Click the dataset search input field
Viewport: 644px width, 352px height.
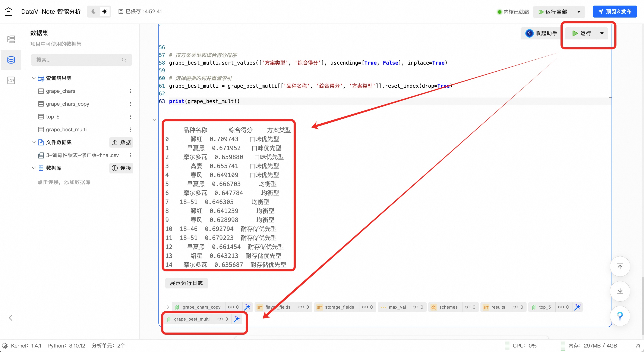tap(78, 60)
